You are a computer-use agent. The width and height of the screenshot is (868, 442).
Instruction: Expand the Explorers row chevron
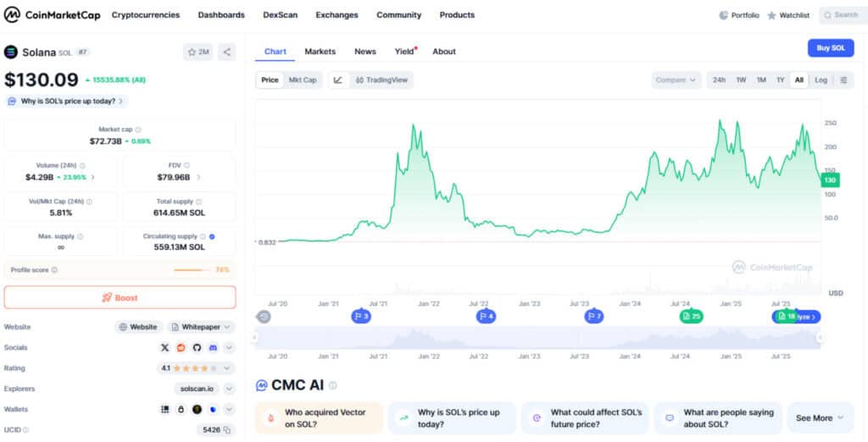pos(229,389)
